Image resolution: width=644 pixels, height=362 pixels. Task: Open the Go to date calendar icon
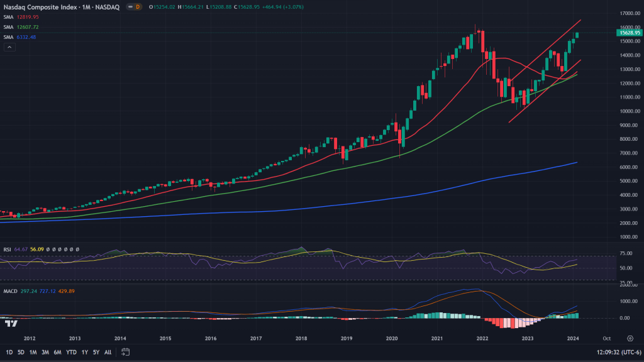click(x=126, y=352)
